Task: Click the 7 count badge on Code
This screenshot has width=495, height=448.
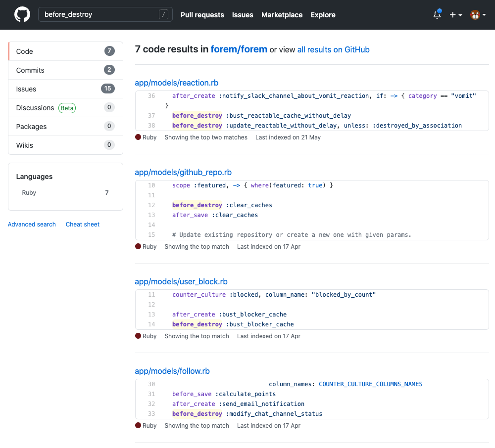Action: [109, 51]
